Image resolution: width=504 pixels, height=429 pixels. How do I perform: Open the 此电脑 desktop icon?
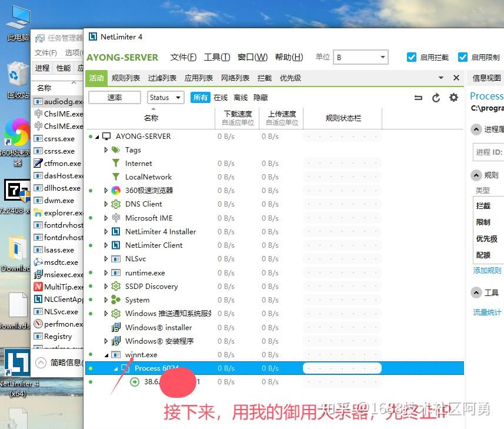point(17,15)
